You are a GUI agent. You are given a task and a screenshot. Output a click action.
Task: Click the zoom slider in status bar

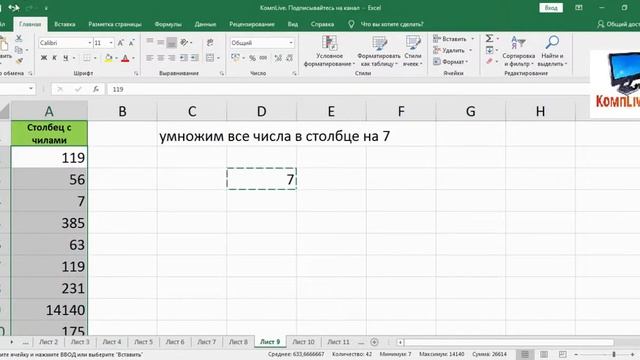coord(613,354)
